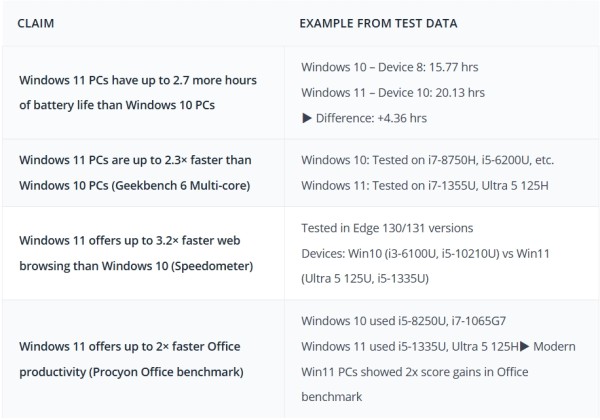Click the Windows 10 Device 8 line

[x=390, y=67]
